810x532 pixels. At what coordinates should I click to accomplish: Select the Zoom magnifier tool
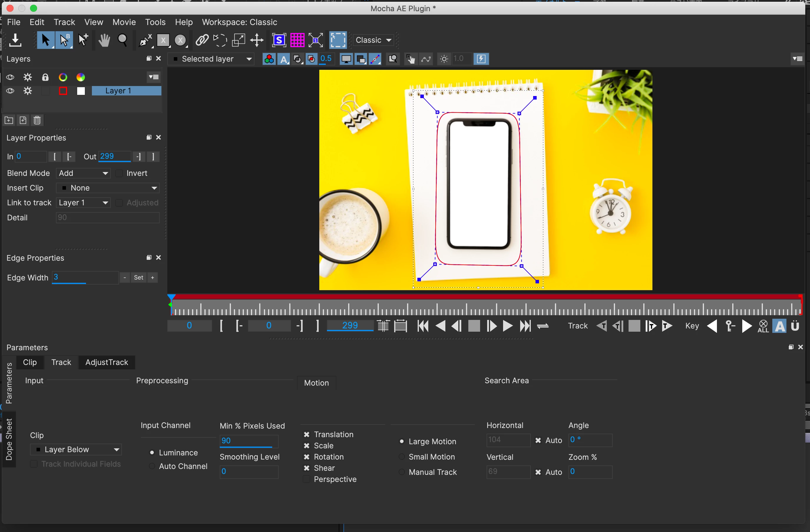pos(123,41)
